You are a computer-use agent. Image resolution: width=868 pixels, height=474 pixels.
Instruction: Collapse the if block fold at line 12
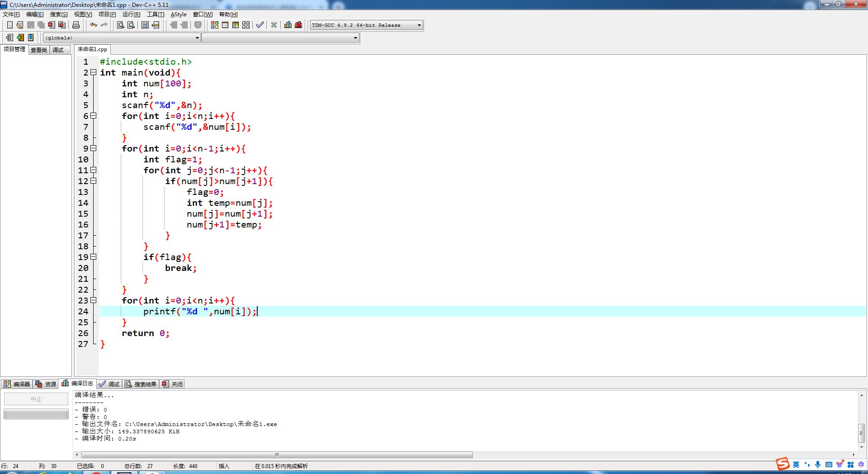[x=94, y=181]
